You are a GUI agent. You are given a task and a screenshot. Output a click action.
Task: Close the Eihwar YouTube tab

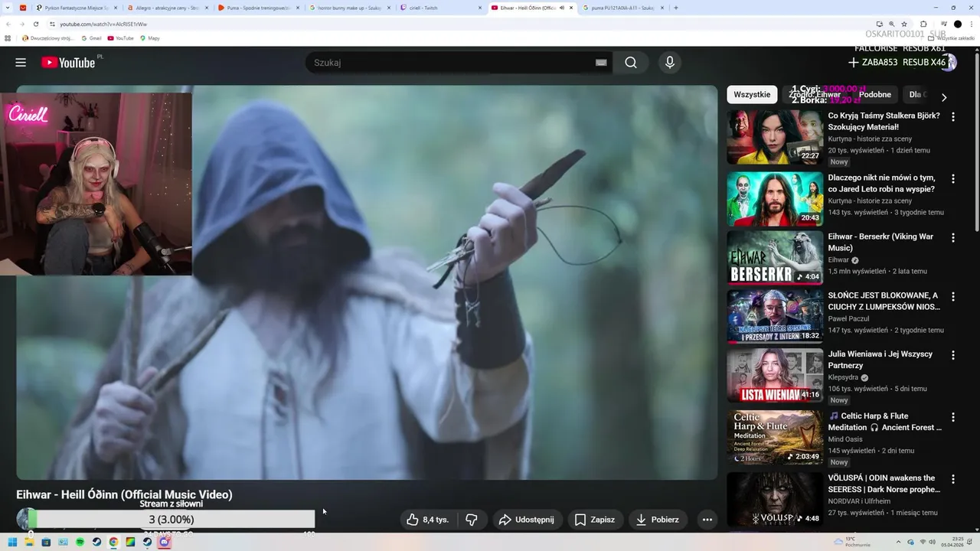571,8
